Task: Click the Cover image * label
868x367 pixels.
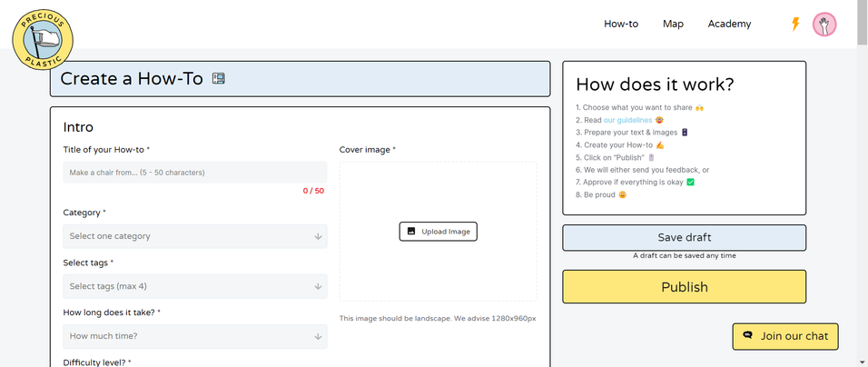Action: coord(368,150)
